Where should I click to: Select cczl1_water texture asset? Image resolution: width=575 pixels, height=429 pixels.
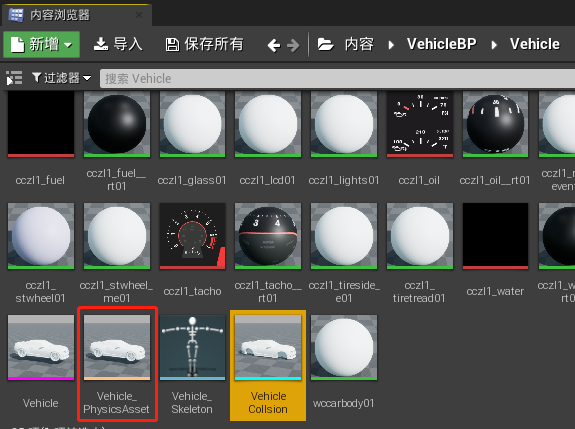[x=495, y=253]
